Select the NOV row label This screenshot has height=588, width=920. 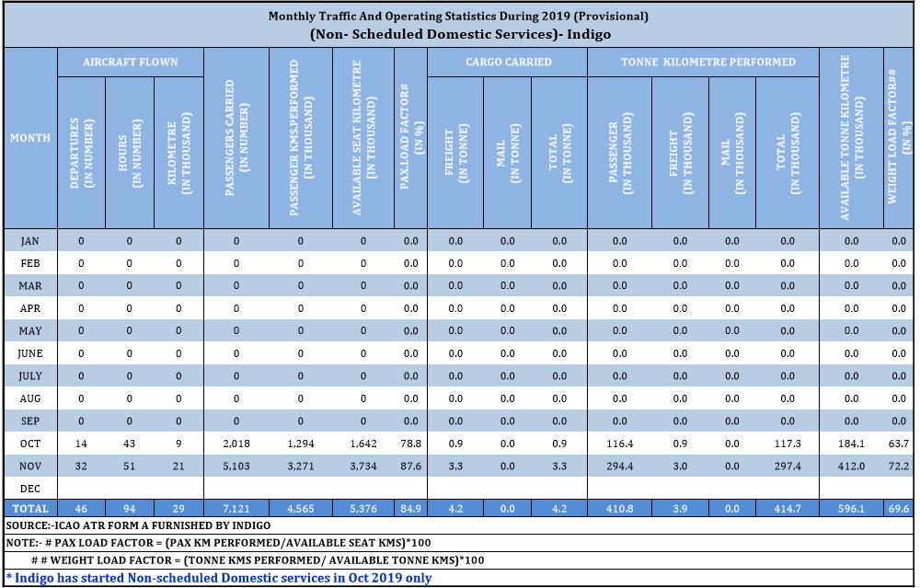point(29,467)
